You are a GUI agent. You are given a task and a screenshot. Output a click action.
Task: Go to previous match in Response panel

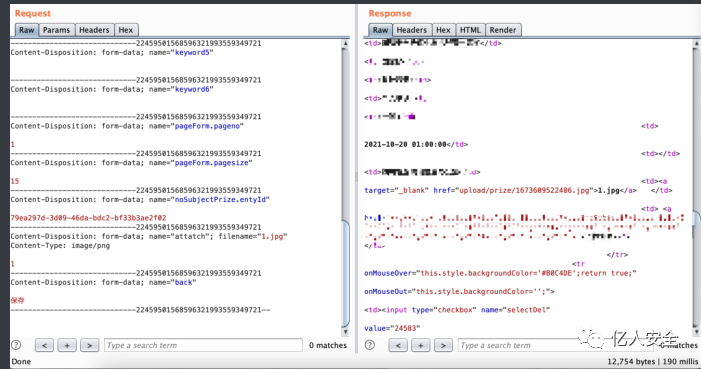[x=398, y=345]
